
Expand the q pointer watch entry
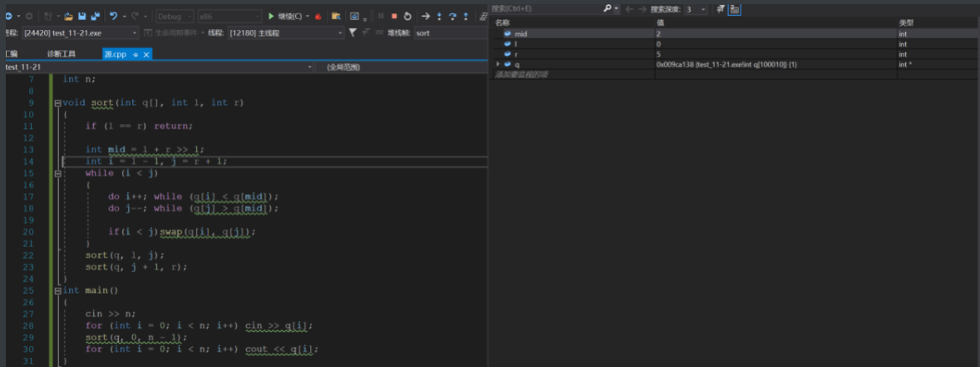coord(498,64)
